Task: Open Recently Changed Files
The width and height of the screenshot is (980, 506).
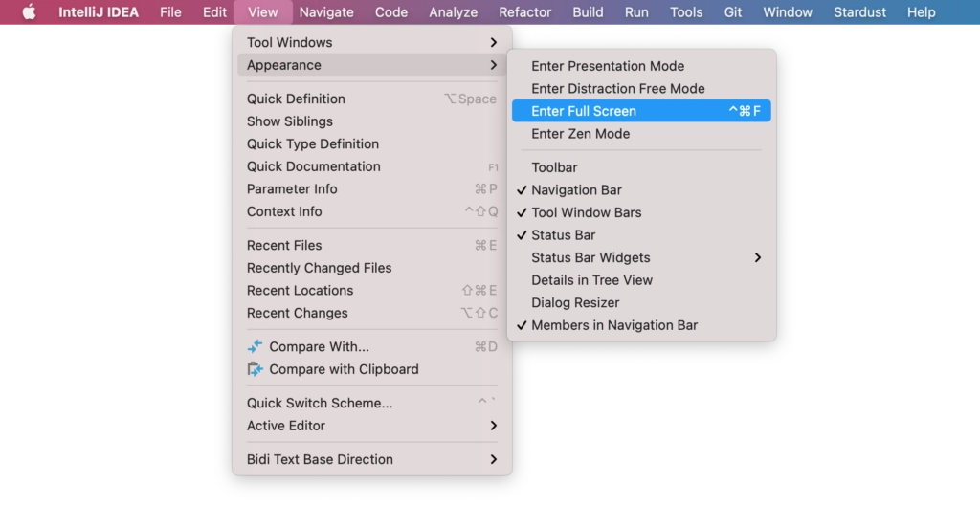Action: tap(372, 268)
